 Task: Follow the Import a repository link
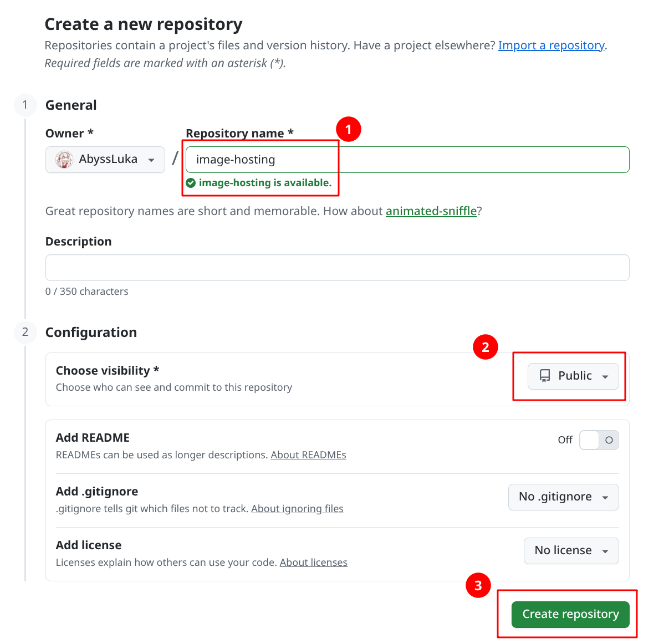[x=551, y=45]
